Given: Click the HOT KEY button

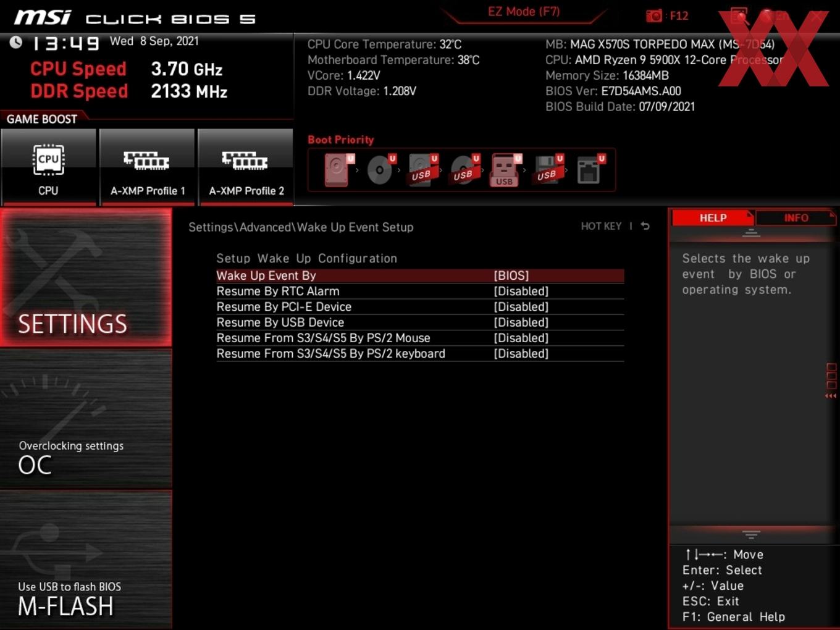Looking at the screenshot, I should pyautogui.click(x=601, y=226).
